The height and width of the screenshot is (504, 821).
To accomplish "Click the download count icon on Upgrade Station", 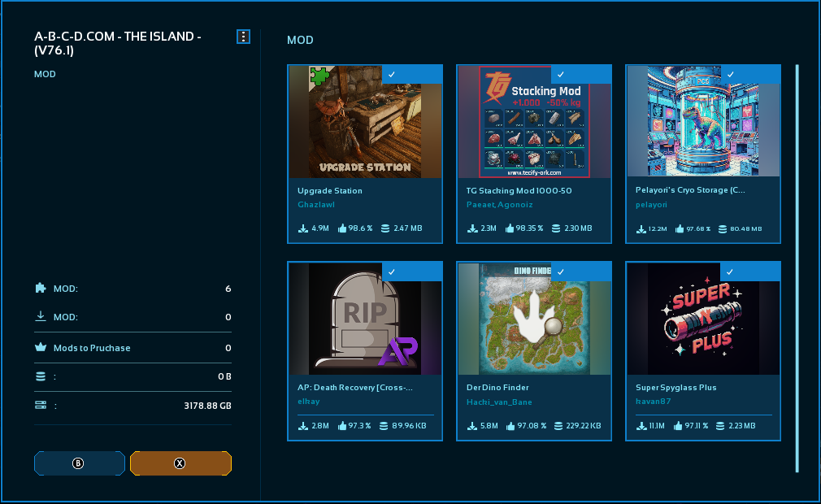I will [303, 229].
